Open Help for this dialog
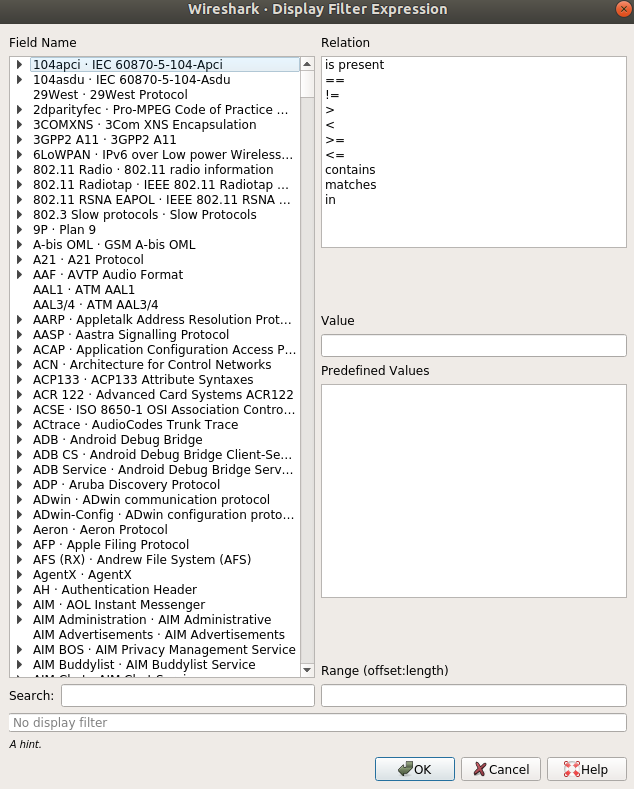 [587, 769]
